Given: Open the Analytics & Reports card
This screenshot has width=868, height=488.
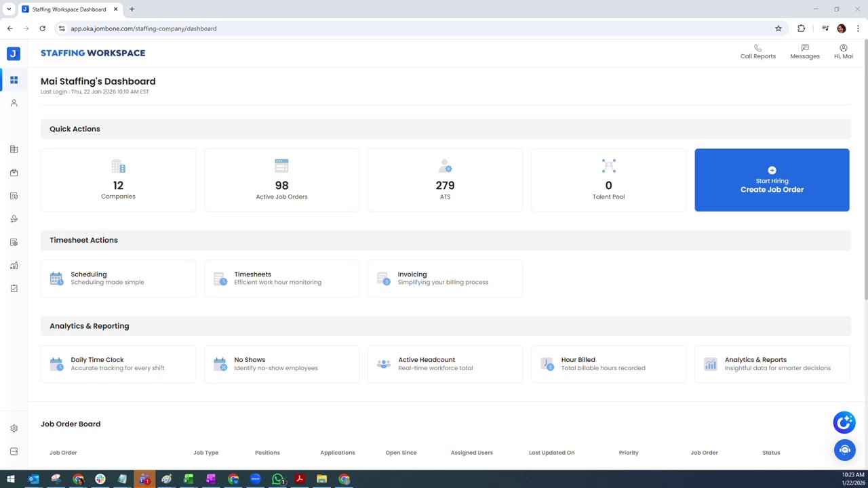Looking at the screenshot, I should 772,364.
